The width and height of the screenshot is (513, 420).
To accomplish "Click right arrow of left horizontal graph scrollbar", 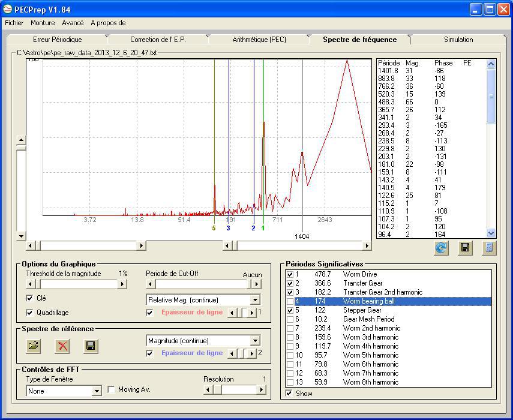I will point(142,245).
